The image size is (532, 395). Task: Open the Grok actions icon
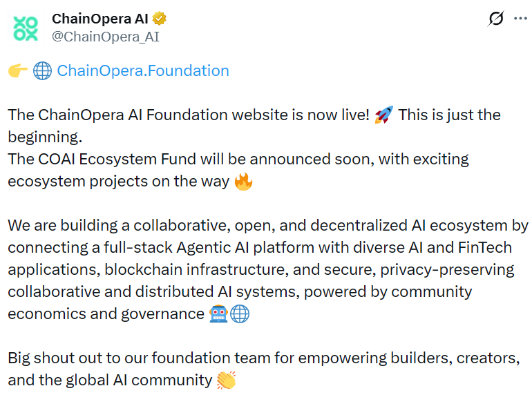[x=496, y=19]
